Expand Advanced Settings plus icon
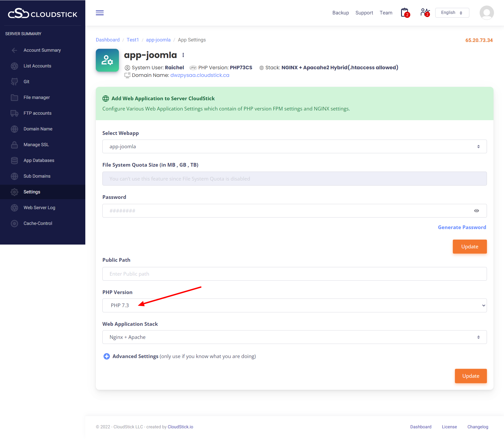 (107, 356)
